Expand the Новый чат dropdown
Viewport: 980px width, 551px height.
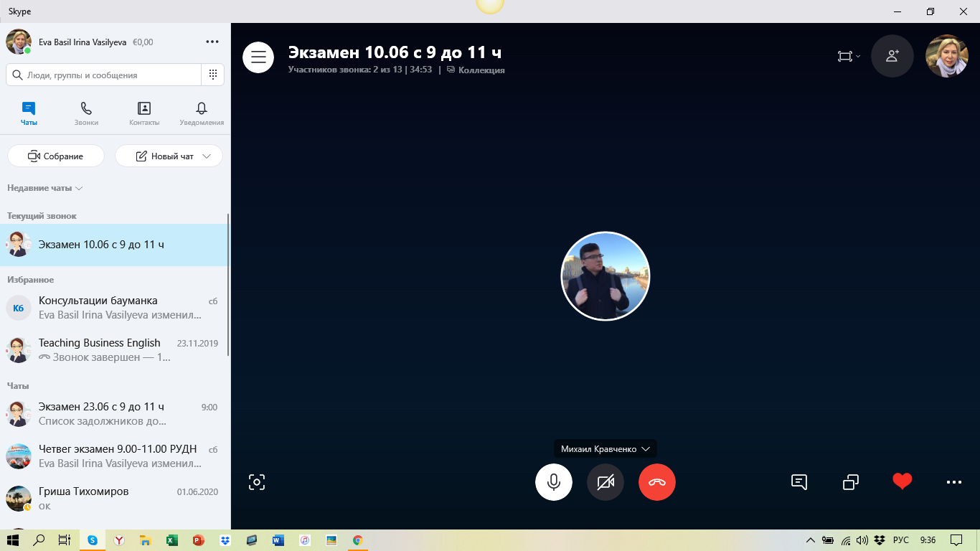pyautogui.click(x=207, y=156)
